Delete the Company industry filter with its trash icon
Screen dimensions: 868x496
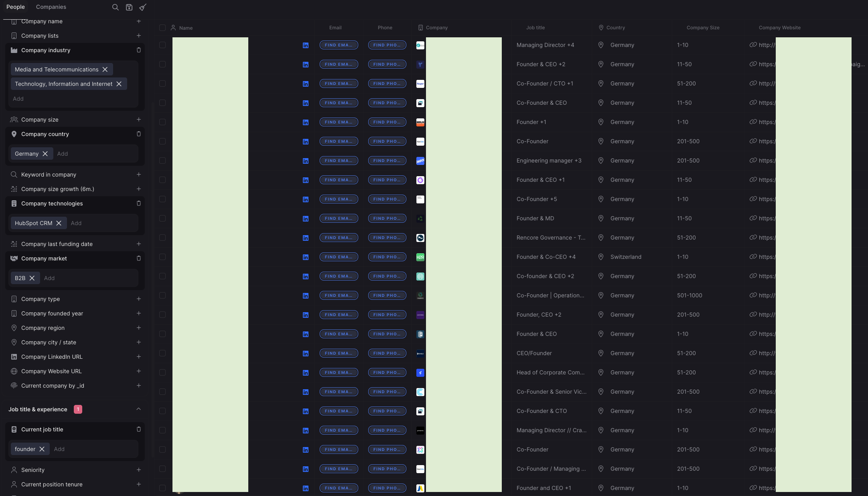click(x=139, y=50)
